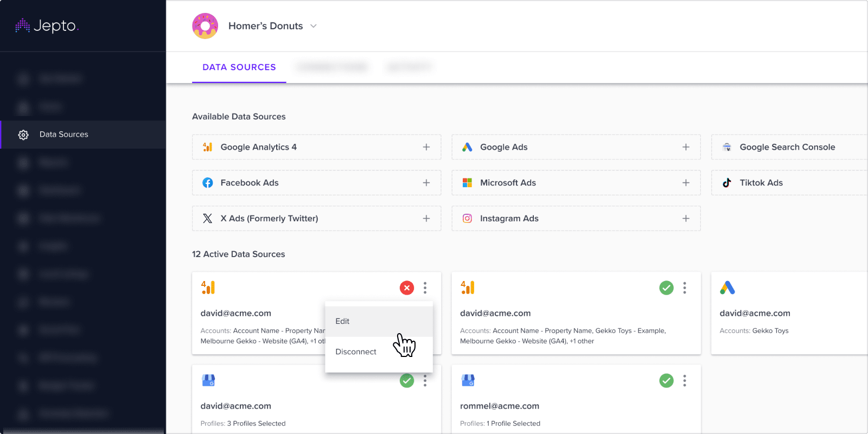The image size is (868, 434).
Task: Add Instagram Ads data source
Action: [576, 218]
